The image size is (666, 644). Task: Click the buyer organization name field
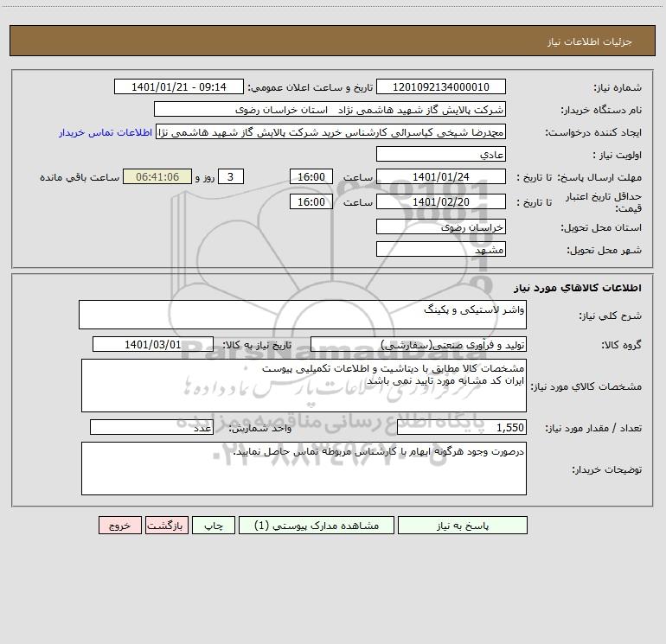330,109
